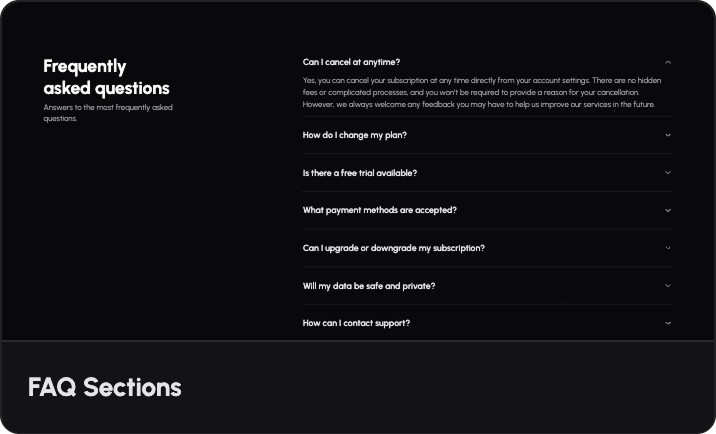Screen dimensions: 716x434
Task: Click the 'Answers to the most frequently asked' subtitle
Action: point(108,107)
